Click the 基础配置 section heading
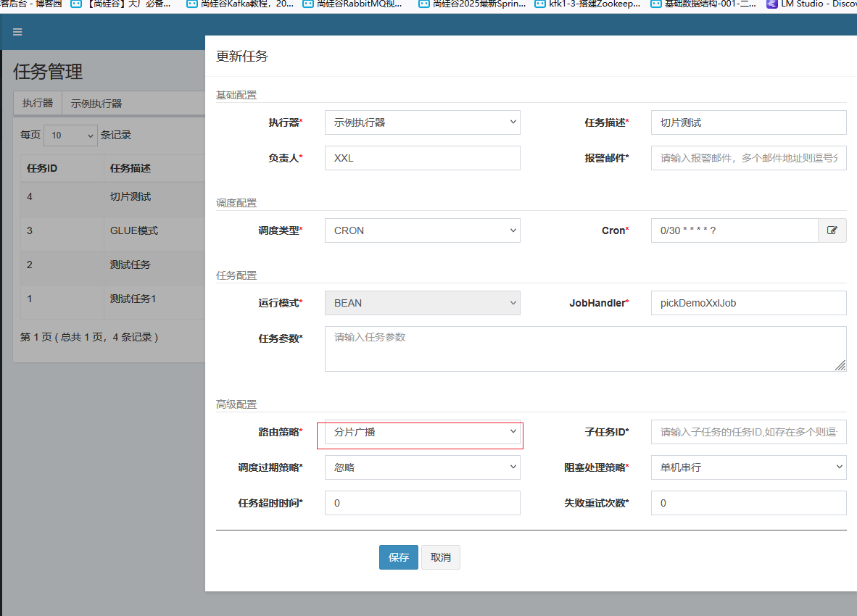Screen dimensions: 857x616 pyautogui.click(x=236, y=95)
